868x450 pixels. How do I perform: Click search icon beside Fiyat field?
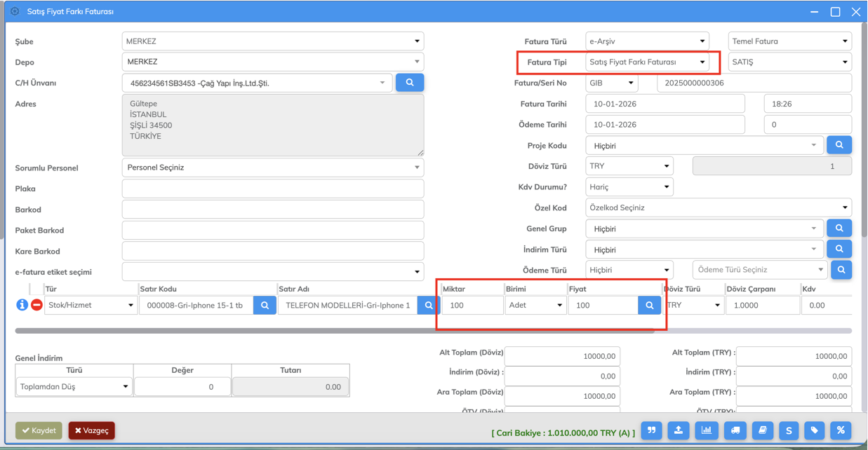click(649, 305)
